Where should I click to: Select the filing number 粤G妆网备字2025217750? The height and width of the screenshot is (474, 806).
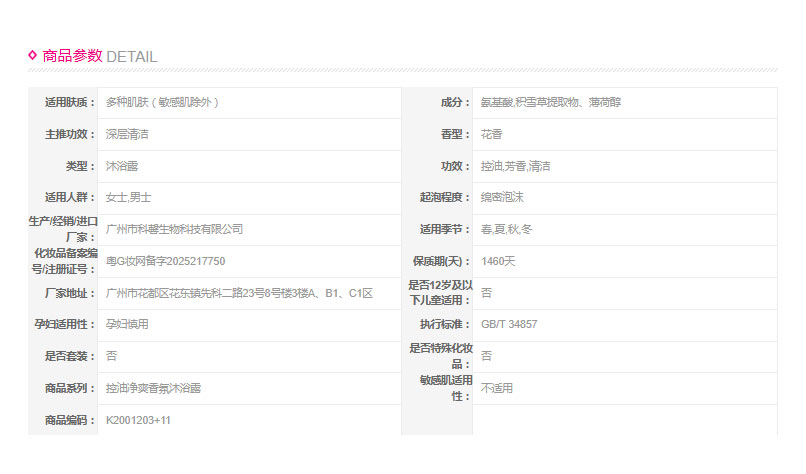166,261
